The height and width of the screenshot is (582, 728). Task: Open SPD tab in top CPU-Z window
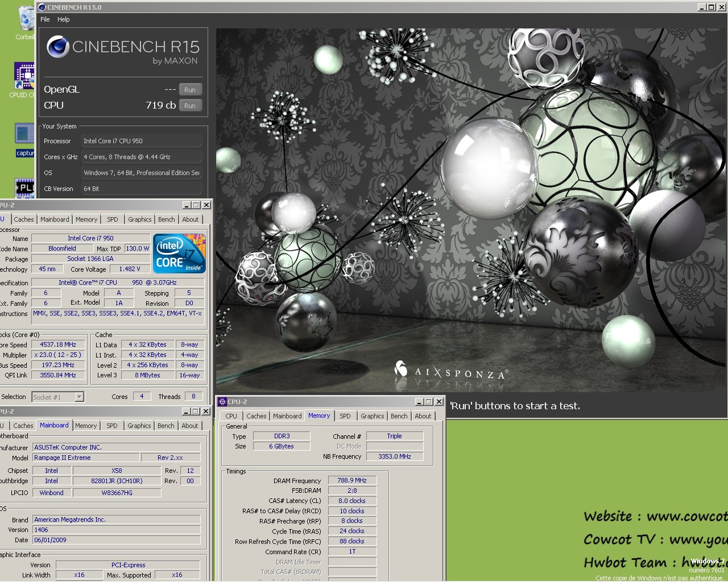[x=113, y=219]
